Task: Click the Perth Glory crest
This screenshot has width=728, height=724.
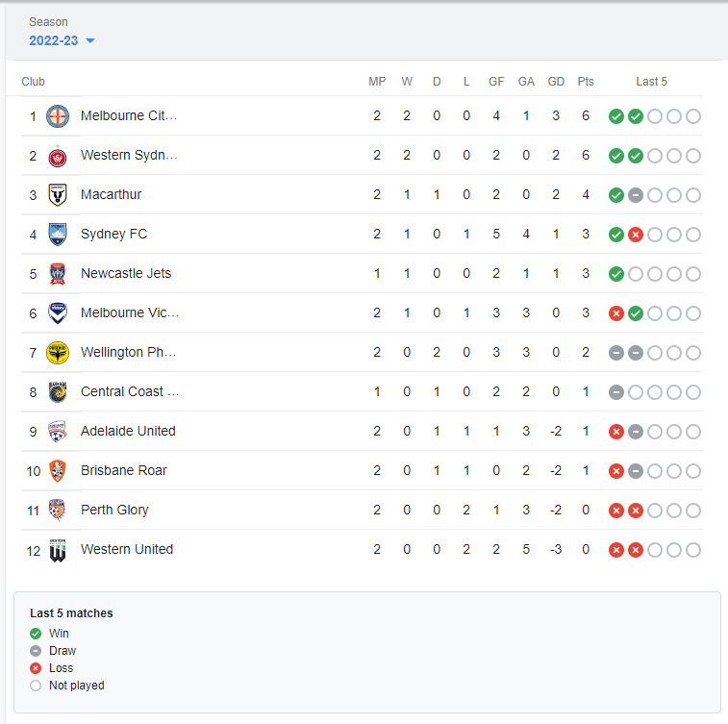Action: point(58,511)
